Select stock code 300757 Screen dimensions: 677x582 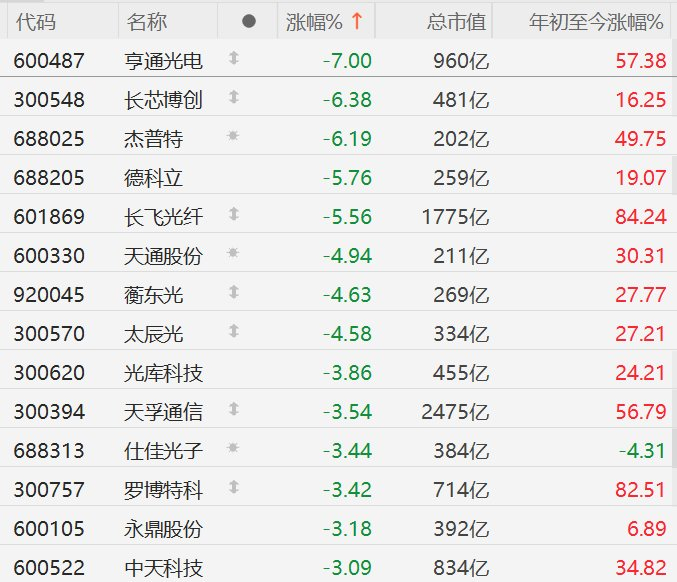49,490
